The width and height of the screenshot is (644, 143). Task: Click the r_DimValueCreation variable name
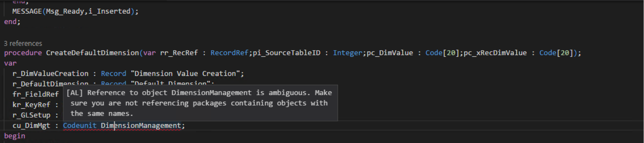(50, 74)
